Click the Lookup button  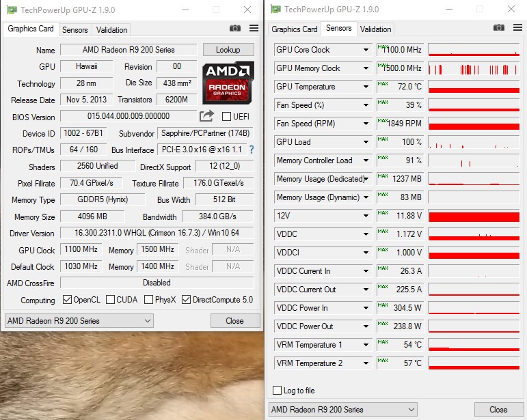(228, 50)
